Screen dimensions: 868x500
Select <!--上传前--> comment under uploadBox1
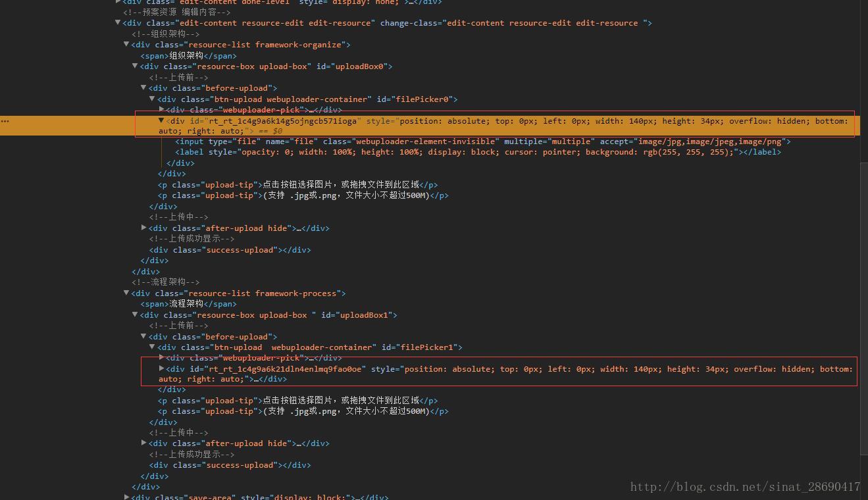click(x=178, y=326)
